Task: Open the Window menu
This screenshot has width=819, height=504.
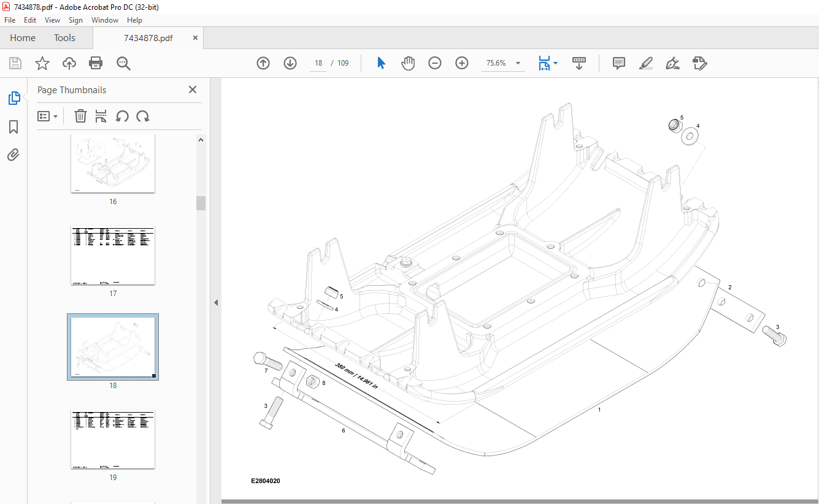Action: 105,20
